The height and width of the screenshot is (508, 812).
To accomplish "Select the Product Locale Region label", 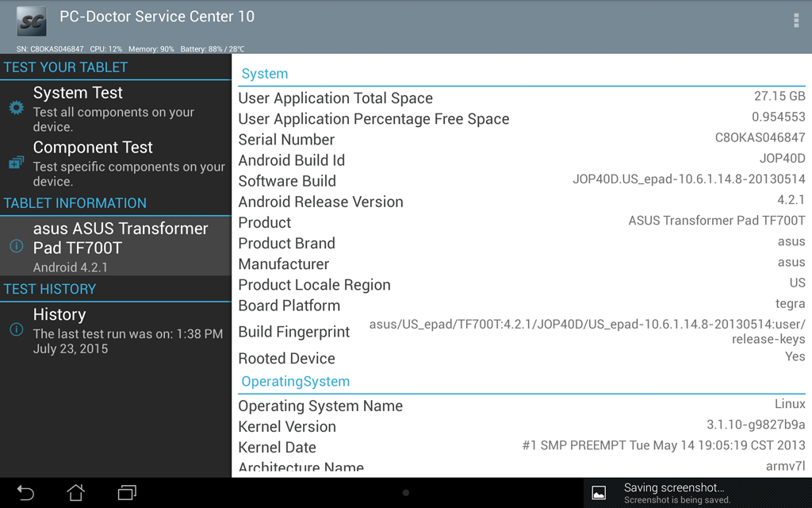I will point(314,285).
